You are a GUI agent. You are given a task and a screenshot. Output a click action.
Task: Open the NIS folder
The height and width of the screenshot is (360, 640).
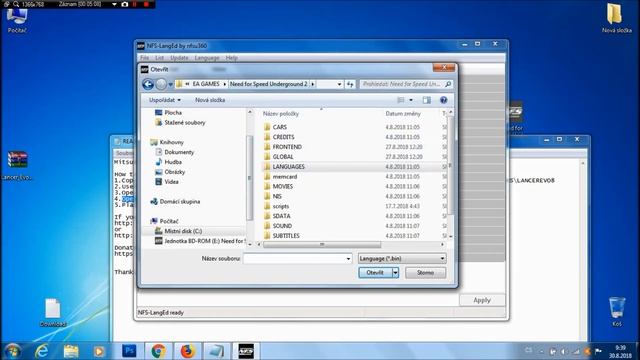[x=277, y=196]
